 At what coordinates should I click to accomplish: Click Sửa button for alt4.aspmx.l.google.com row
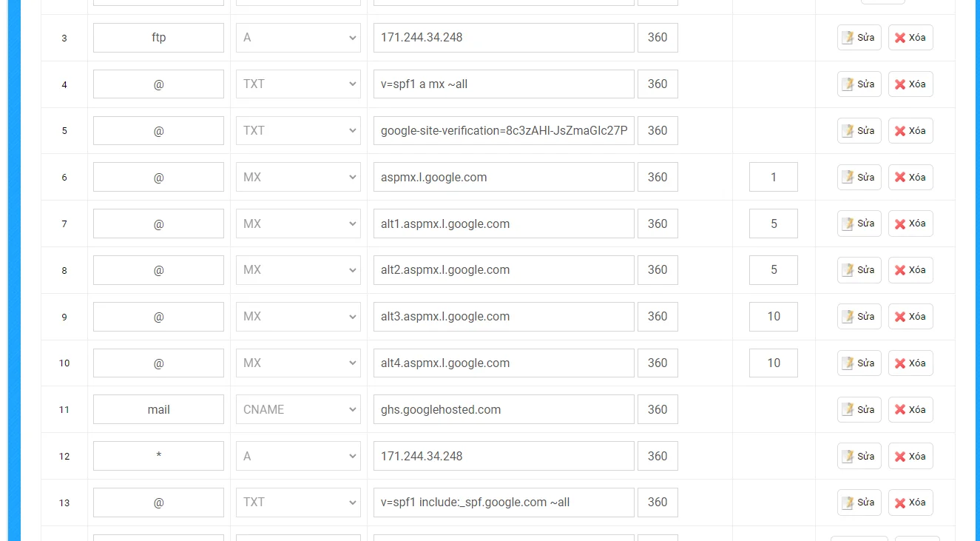[x=859, y=363]
